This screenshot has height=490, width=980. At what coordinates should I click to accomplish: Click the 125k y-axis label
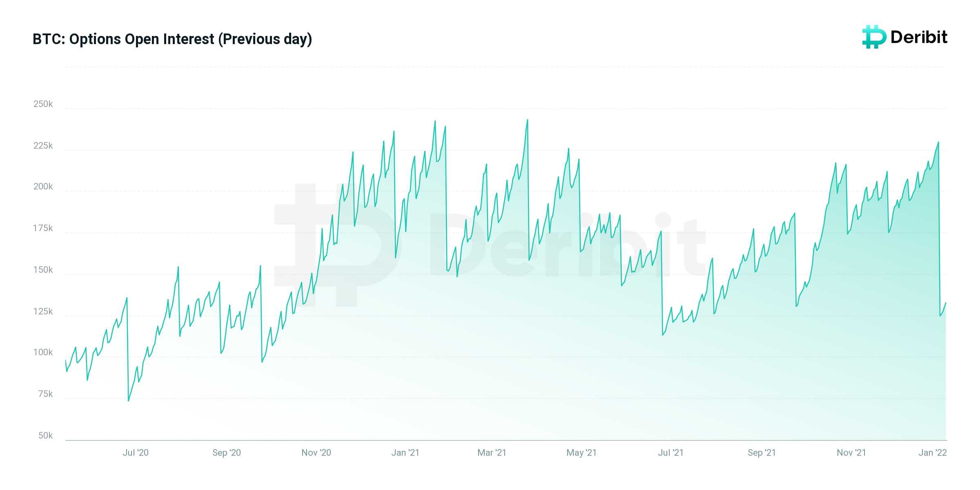click(x=43, y=312)
